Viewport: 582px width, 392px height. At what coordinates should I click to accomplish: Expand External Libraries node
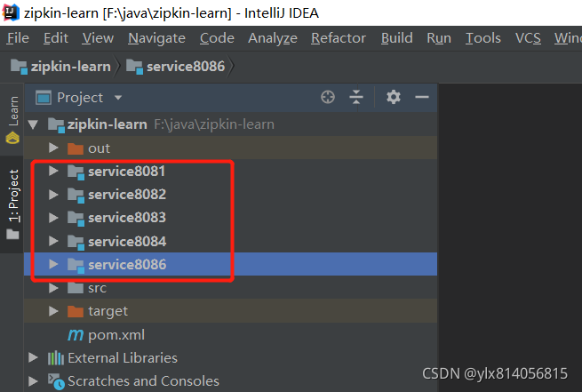34,358
